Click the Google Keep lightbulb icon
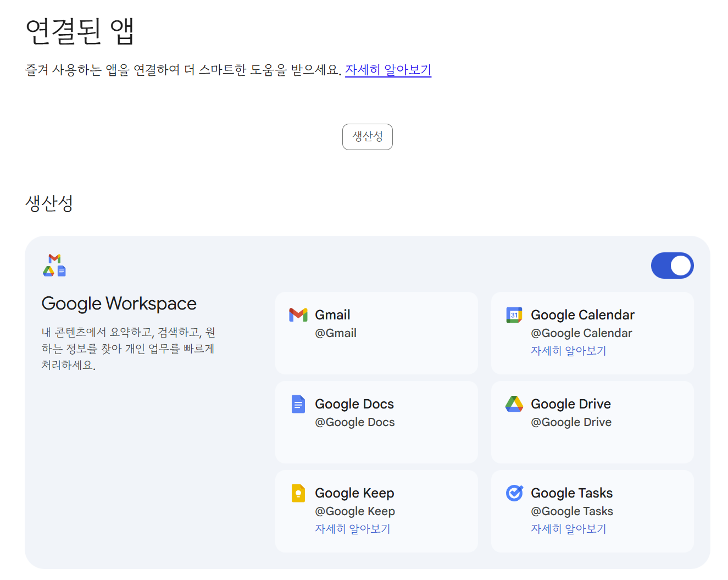 coord(298,493)
